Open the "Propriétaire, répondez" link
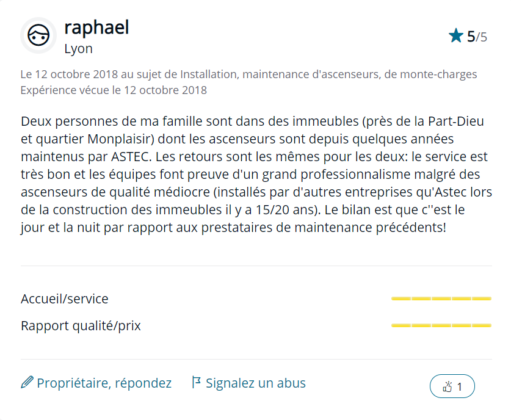This screenshot has width=511, height=420. pyautogui.click(x=104, y=383)
